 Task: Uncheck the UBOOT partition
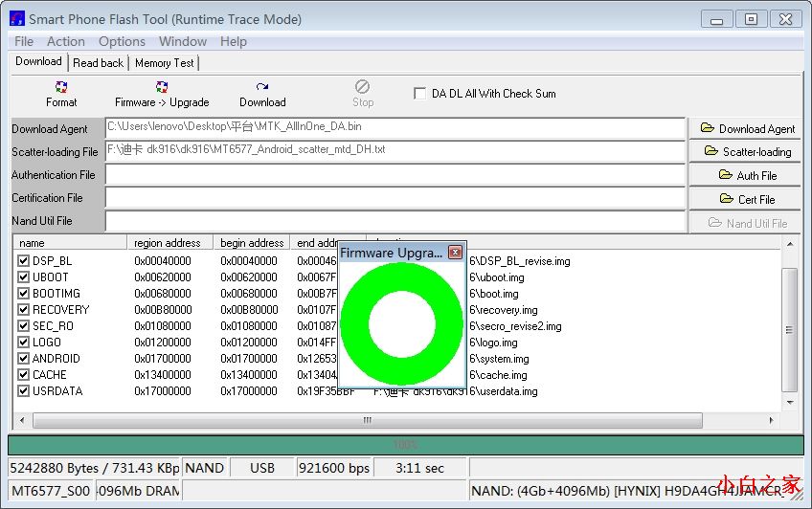point(23,277)
